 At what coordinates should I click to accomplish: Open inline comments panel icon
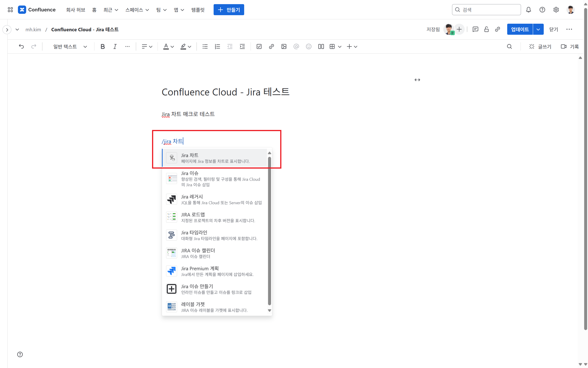point(475,29)
